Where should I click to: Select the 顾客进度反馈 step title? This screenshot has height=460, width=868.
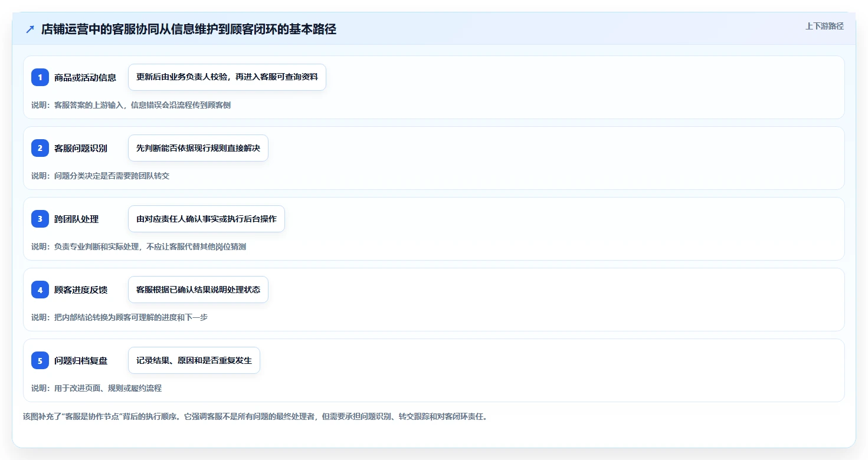point(81,290)
